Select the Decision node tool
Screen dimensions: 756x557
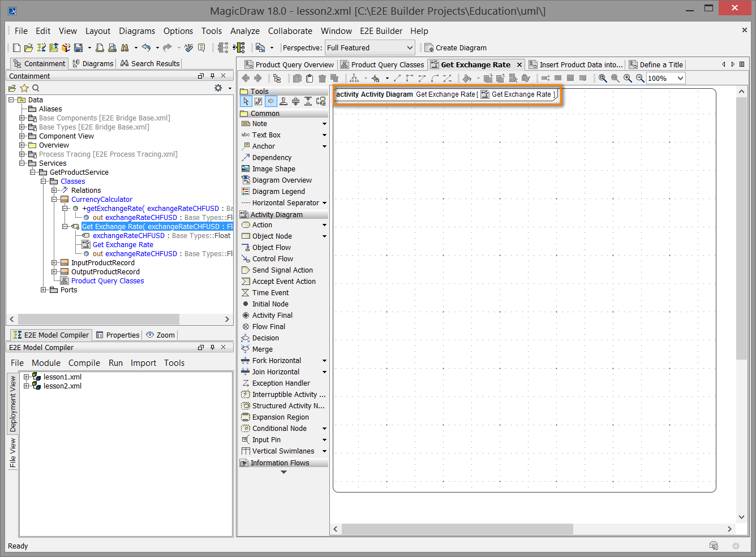point(265,338)
